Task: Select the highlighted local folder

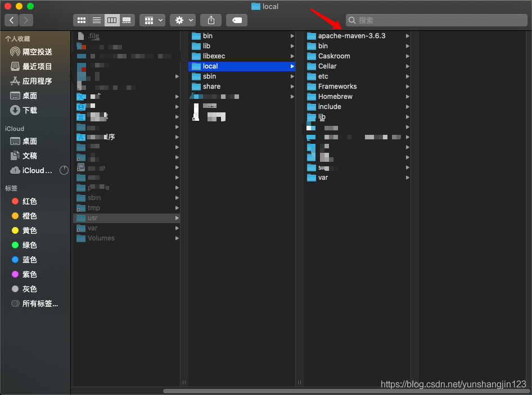Action: 242,66
